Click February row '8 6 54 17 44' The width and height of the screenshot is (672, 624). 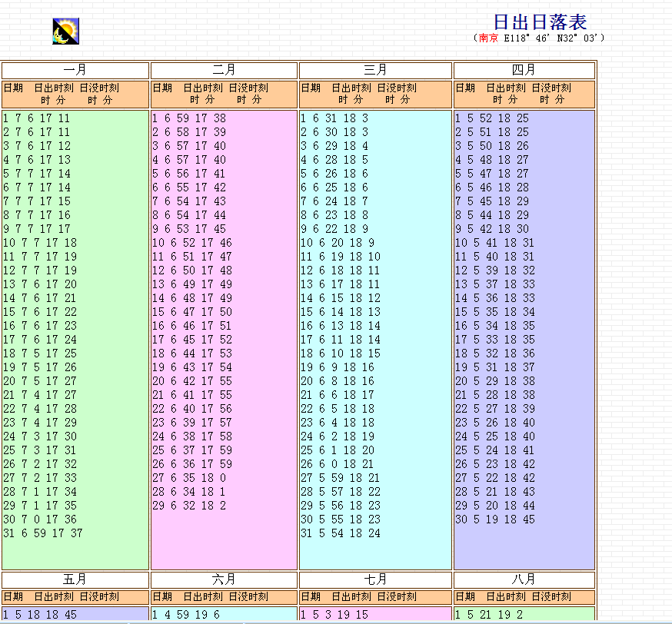(189, 215)
